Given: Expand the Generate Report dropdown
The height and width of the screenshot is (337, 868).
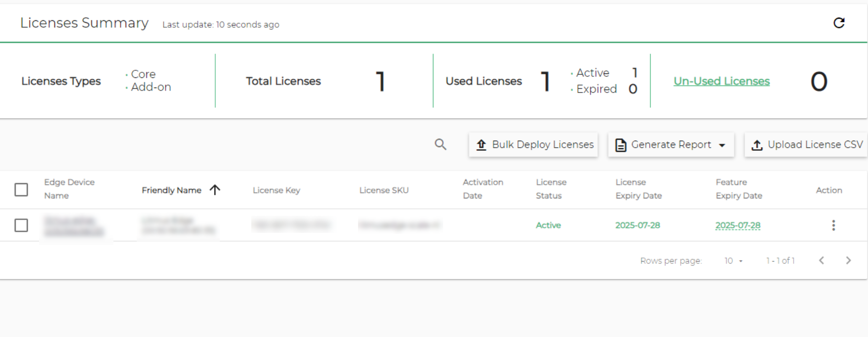Looking at the screenshot, I should (671, 145).
